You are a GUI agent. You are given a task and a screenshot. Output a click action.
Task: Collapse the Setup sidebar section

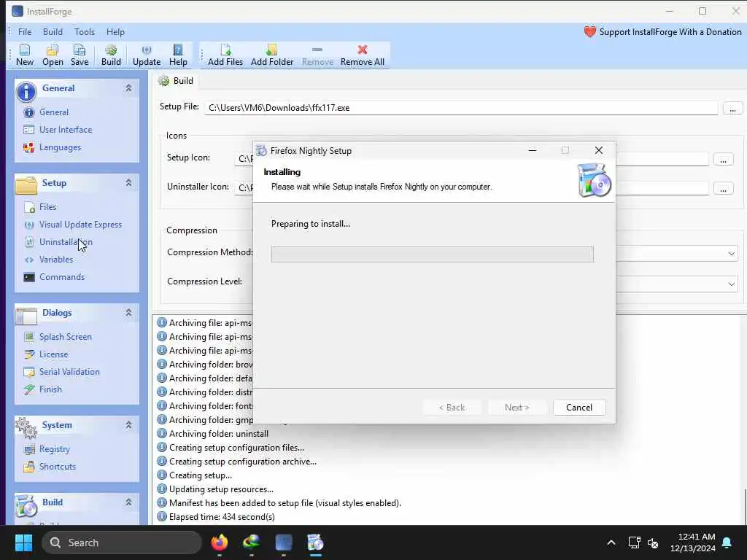tap(128, 183)
